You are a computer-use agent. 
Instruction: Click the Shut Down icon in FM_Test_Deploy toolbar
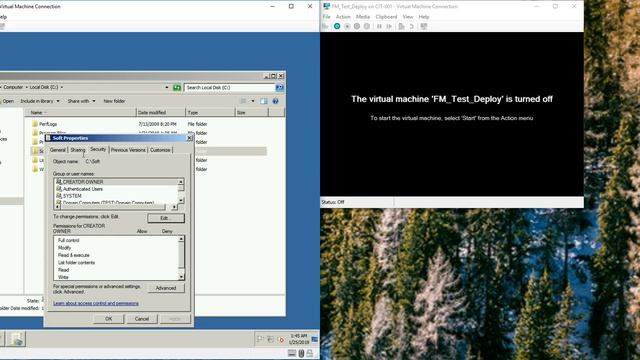click(x=357, y=26)
